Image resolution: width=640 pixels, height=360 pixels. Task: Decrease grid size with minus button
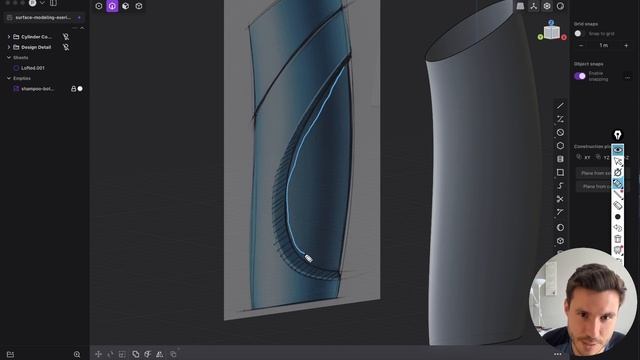pos(581,46)
